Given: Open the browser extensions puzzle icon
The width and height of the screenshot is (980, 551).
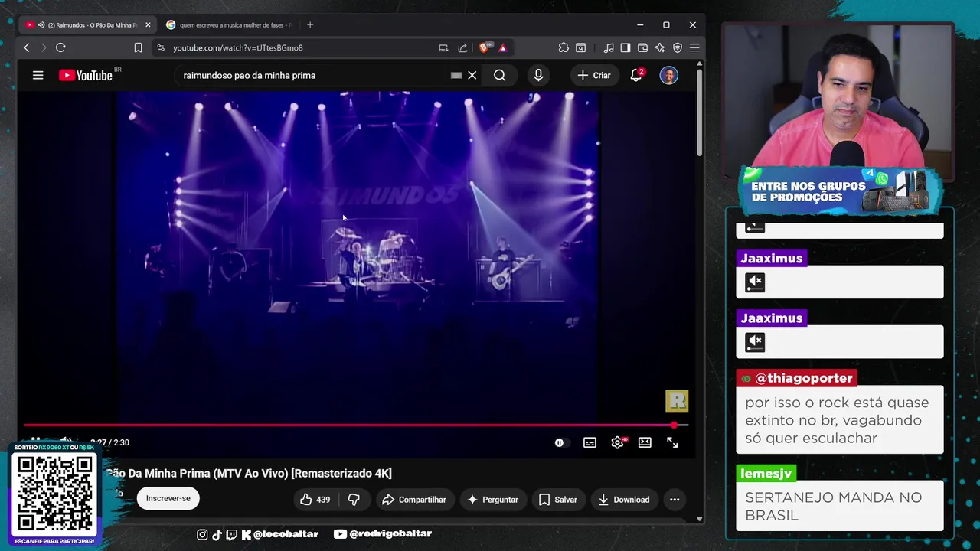Looking at the screenshot, I should [563, 47].
